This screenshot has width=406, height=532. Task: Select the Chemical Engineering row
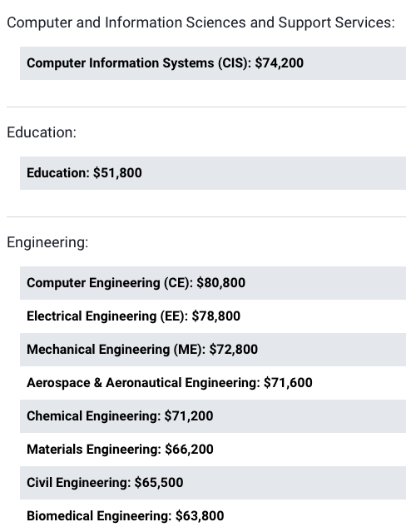click(x=213, y=416)
